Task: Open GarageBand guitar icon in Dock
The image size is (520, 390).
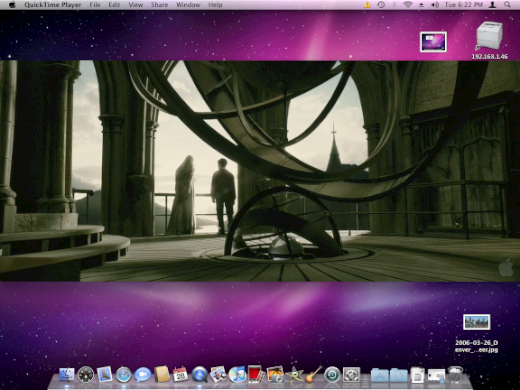Action: pos(313,374)
